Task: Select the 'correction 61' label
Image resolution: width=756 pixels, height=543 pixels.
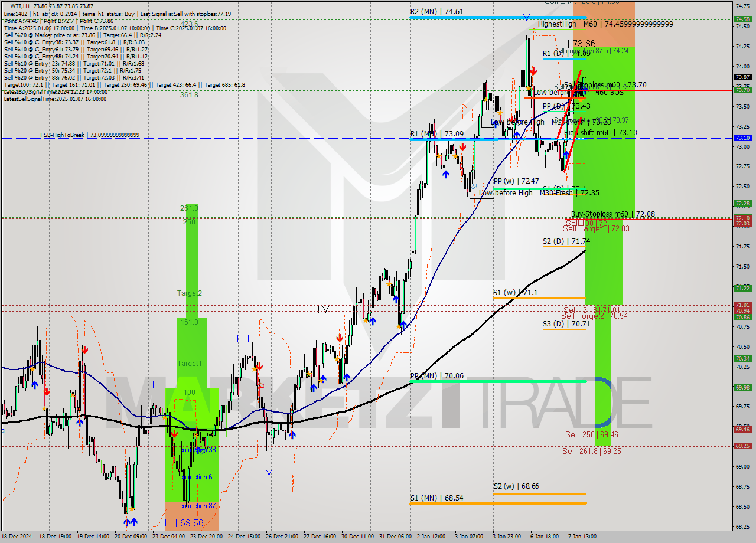Action: [197, 477]
